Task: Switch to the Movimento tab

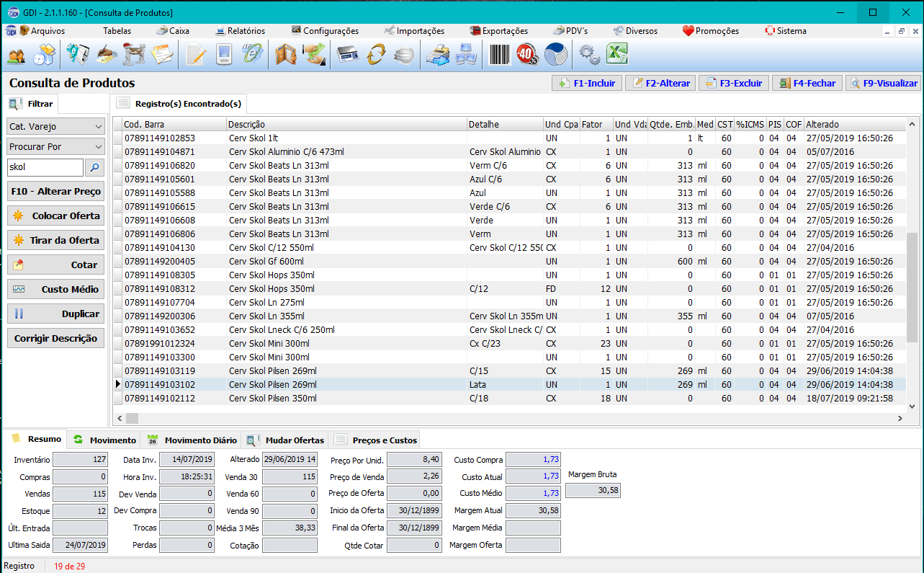Action: pyautogui.click(x=104, y=440)
